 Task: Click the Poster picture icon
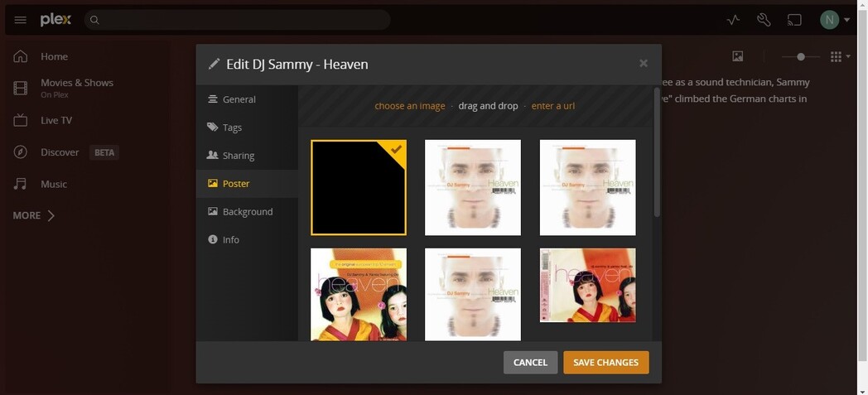tap(213, 183)
